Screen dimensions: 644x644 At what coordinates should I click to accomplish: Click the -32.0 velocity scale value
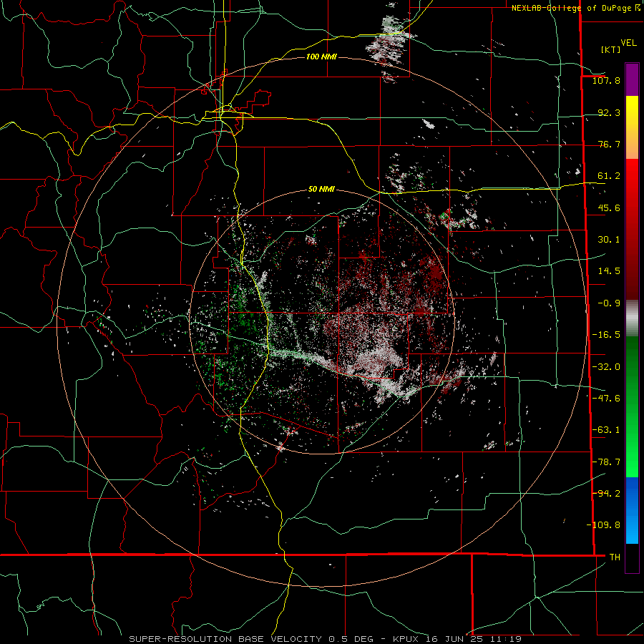click(606, 367)
